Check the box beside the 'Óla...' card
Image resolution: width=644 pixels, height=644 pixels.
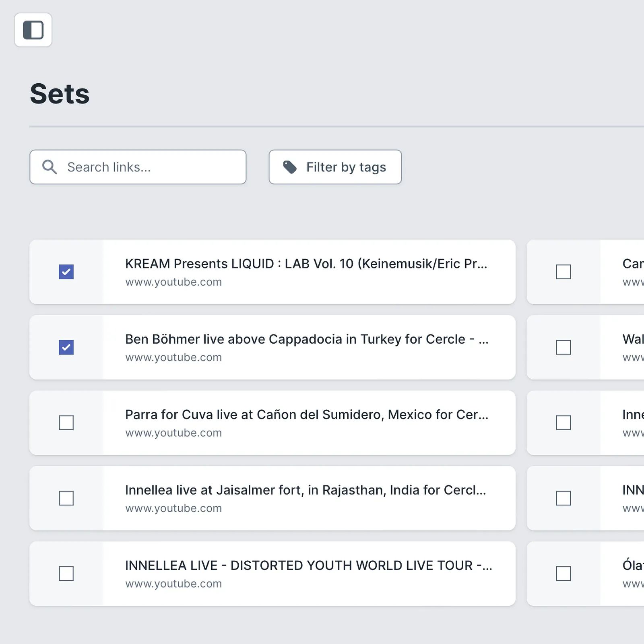(x=563, y=574)
